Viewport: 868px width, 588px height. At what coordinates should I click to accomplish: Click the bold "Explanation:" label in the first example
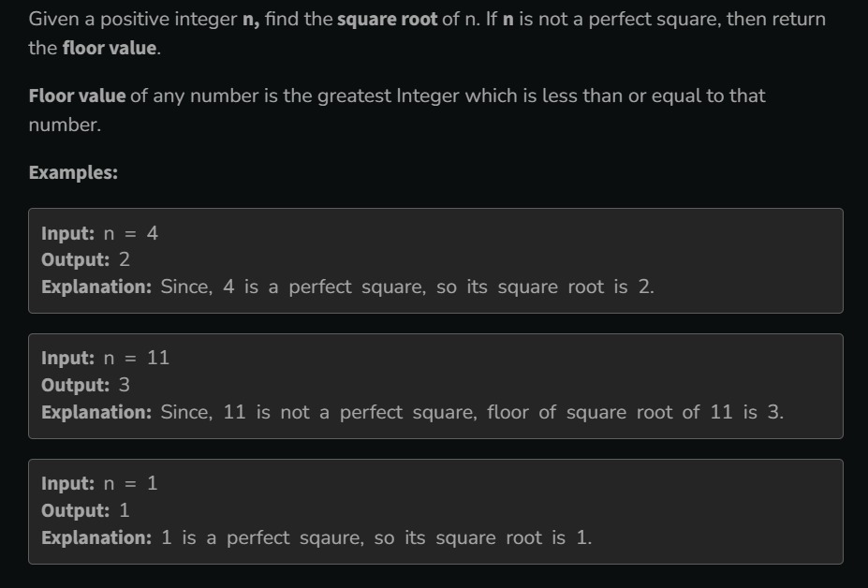[96, 287]
